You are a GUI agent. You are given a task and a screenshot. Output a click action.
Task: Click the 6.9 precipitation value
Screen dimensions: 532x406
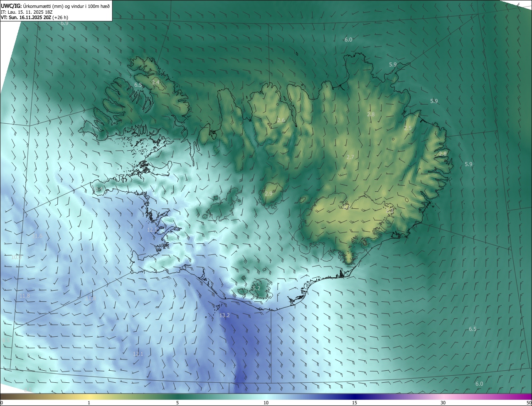(64, 23)
